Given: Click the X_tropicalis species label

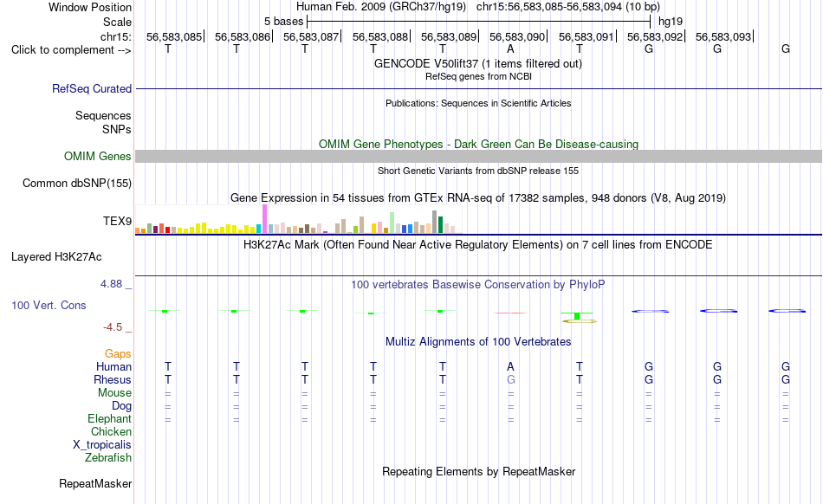Looking at the screenshot, I should 102,445.
